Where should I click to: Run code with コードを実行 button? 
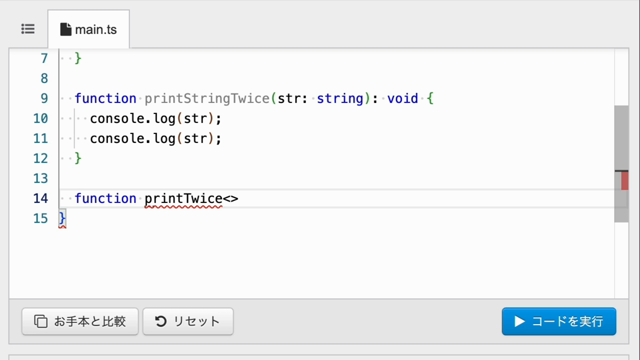[559, 321]
